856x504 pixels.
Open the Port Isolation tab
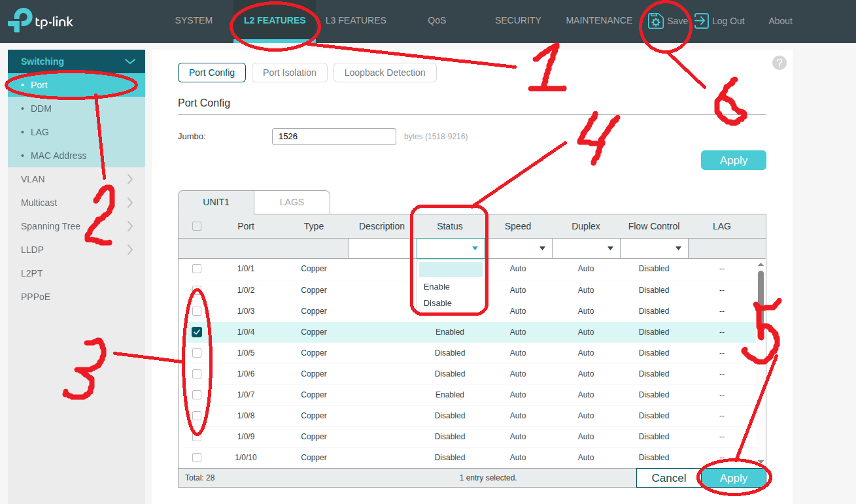(289, 73)
